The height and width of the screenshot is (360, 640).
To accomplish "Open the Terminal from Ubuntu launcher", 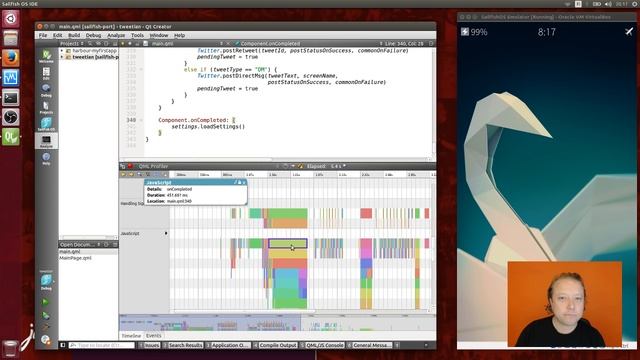I will pos(11,98).
